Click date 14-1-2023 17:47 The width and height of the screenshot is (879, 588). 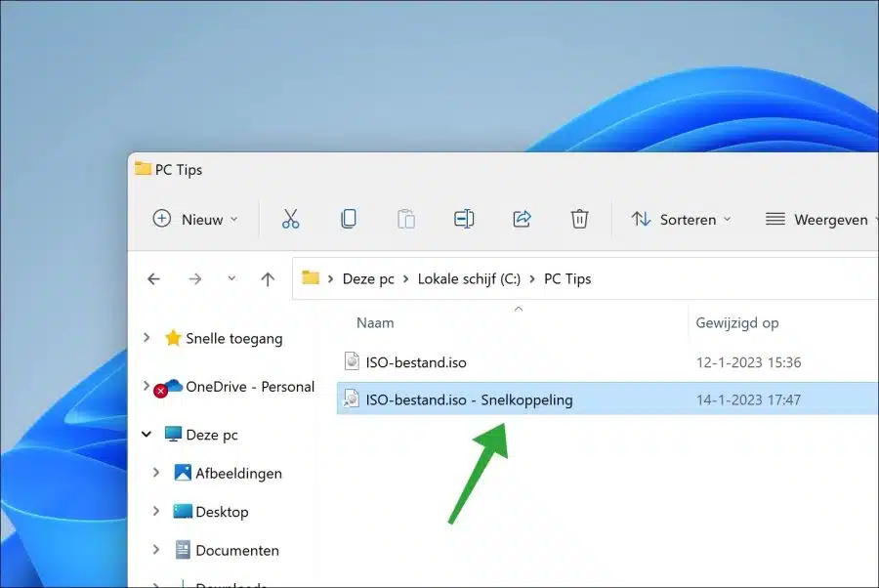tap(748, 399)
